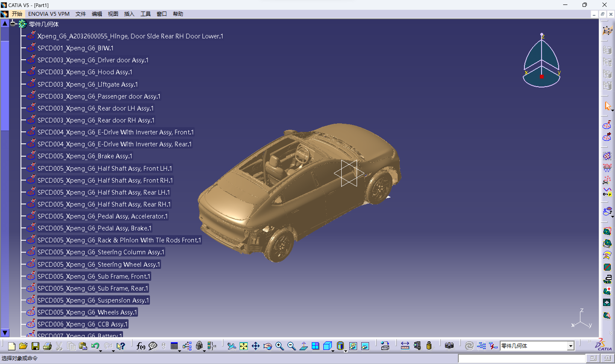
Task: Click the Measure Between ruler icon
Action: pyautogui.click(x=405, y=346)
